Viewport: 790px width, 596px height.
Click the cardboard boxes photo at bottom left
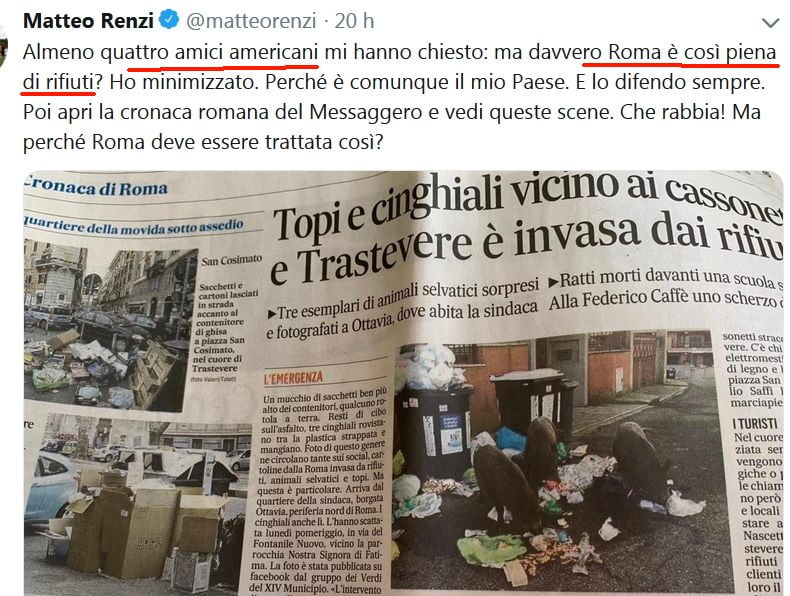point(137,504)
